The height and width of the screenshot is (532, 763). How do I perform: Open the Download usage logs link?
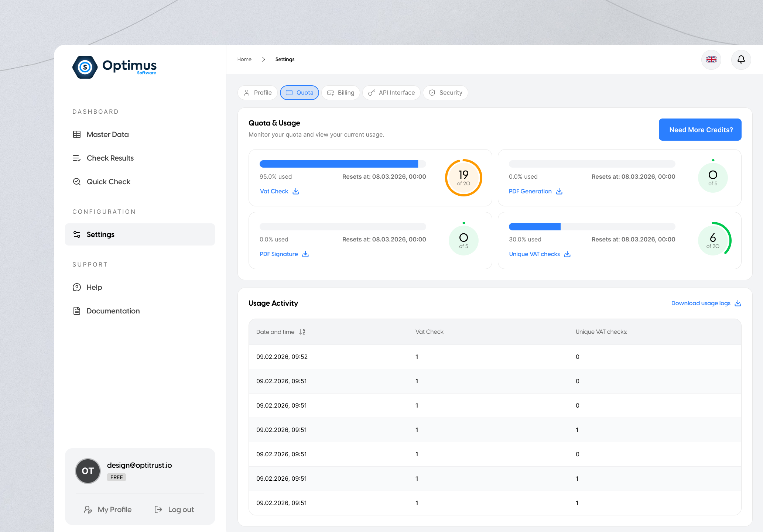point(701,303)
